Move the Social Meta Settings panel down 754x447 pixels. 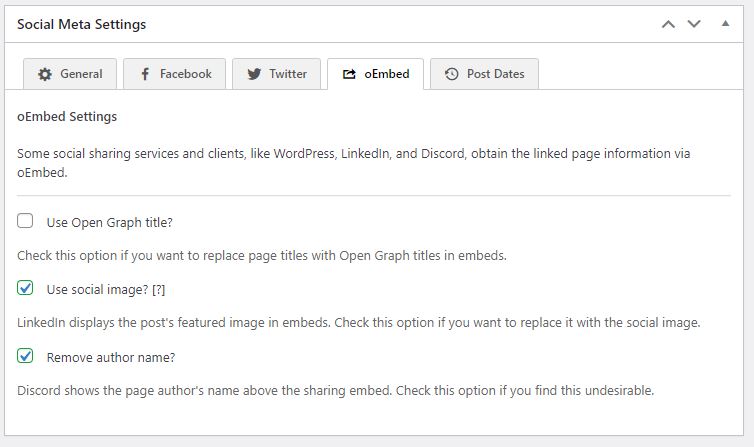click(694, 24)
